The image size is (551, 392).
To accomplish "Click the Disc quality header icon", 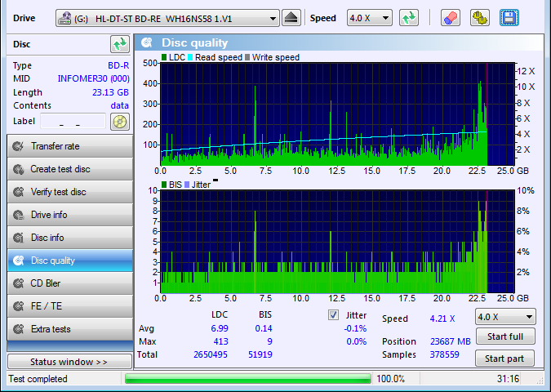I will 147,43.
